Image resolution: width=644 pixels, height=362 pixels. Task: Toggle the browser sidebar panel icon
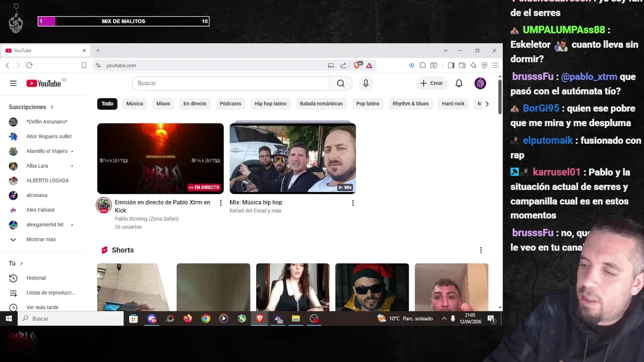451,65
